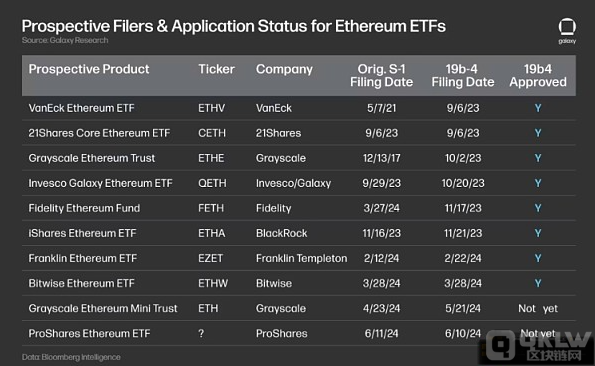Click the Source: Galaxy Research text
Screen dimensions: 595x366
pyautogui.click(x=65, y=40)
